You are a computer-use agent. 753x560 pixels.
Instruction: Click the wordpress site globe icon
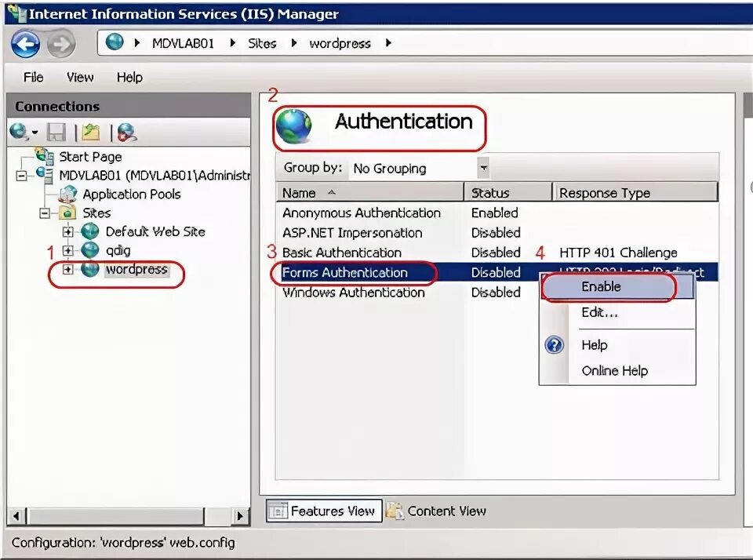point(89,269)
